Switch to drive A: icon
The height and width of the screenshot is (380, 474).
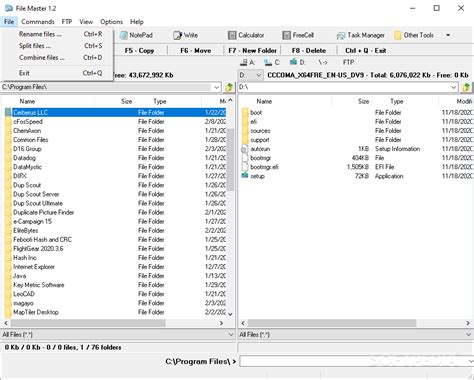(248, 62)
